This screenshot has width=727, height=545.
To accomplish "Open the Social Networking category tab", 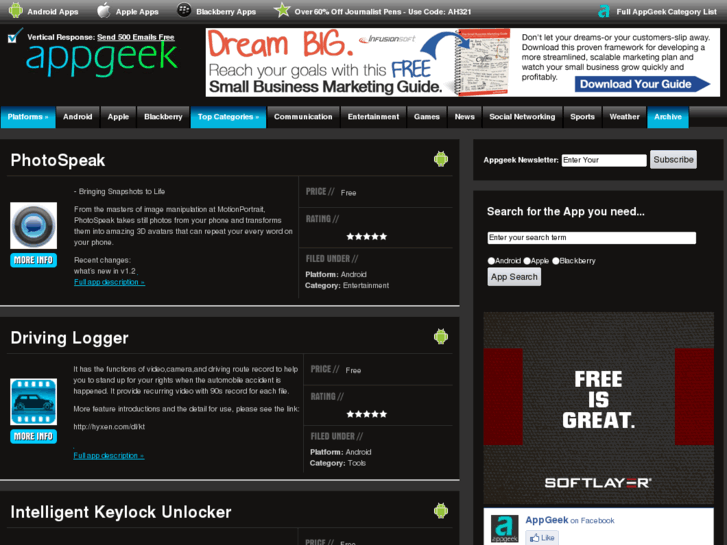I will [522, 117].
